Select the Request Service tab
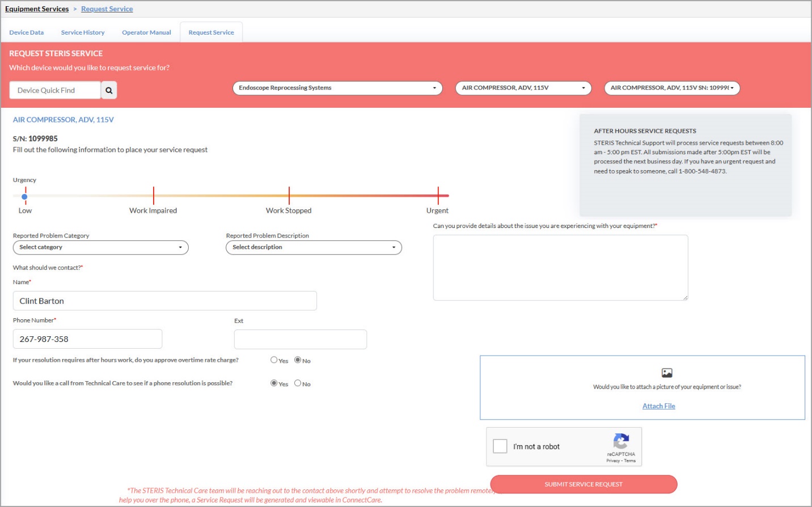 point(211,32)
